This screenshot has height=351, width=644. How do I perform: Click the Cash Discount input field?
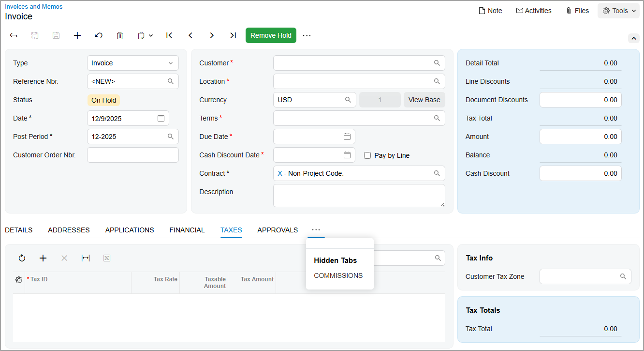coord(581,173)
